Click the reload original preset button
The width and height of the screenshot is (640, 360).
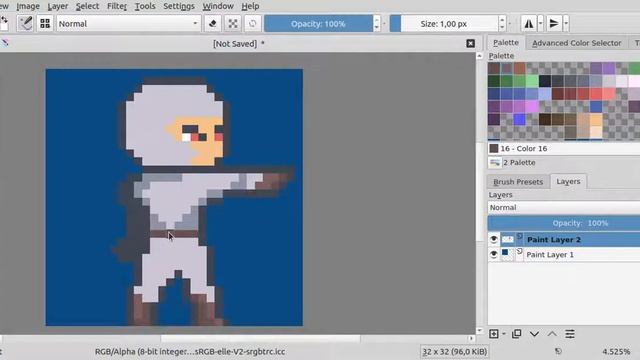click(x=253, y=24)
